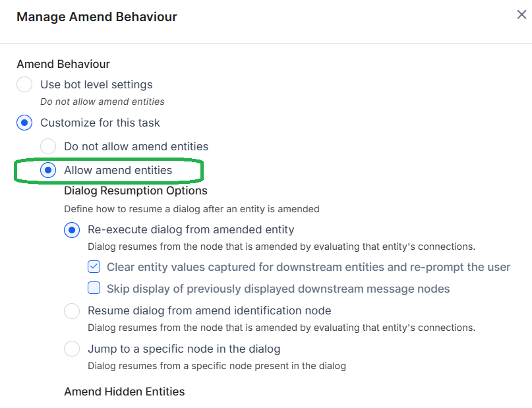Select Resume dialog from amend identification node

[72, 310]
